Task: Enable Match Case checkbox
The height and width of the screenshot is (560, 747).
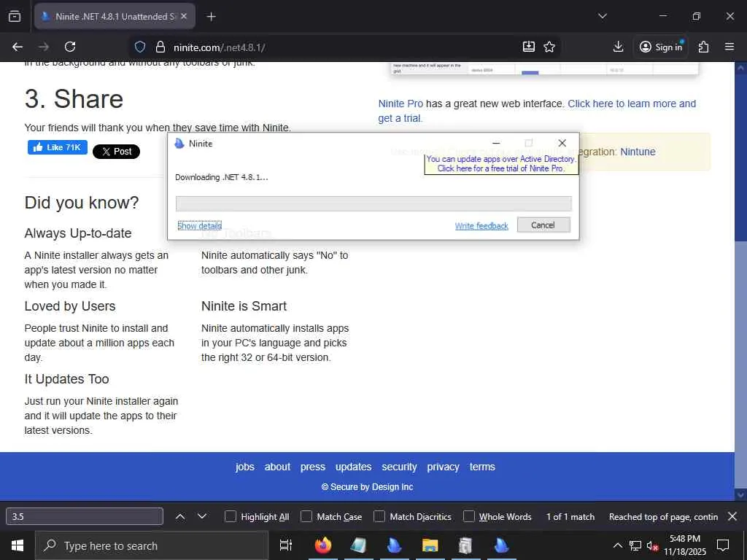Action: [306, 517]
